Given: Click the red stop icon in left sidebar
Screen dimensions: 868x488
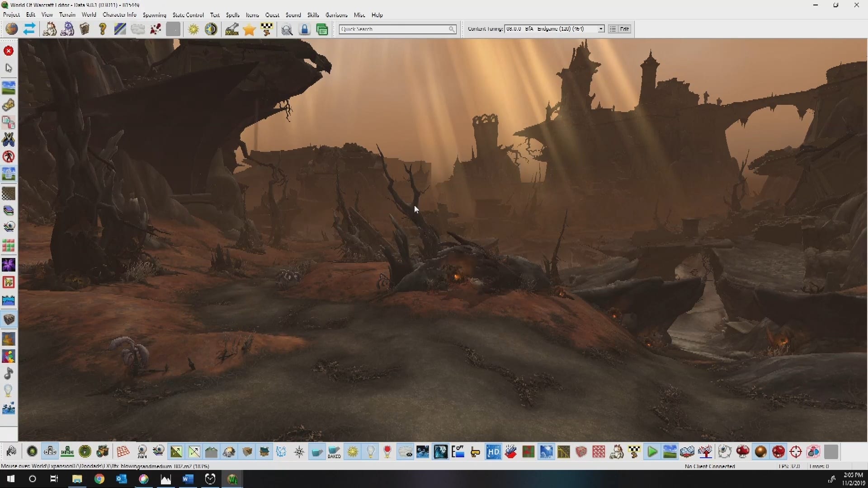Looking at the screenshot, I should (9, 51).
